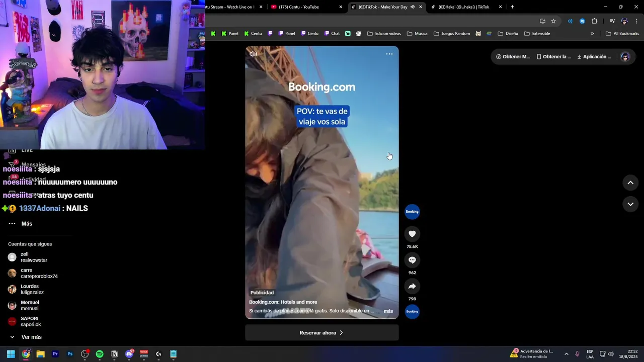The image size is (644, 362).
Task: Open SAPORI sapori.ok account
Action: click(33, 321)
